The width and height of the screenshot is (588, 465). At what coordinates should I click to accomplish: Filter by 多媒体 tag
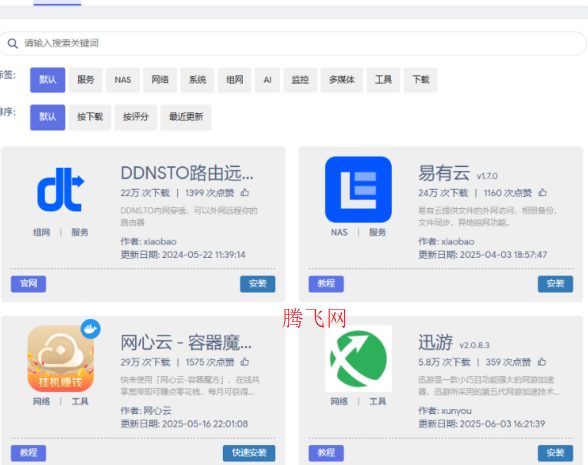tap(342, 80)
